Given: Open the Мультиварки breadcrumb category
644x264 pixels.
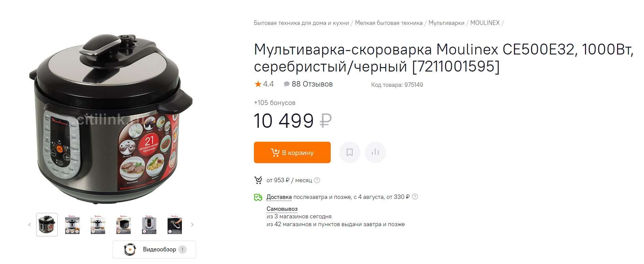Looking at the screenshot, I should click(x=446, y=23).
